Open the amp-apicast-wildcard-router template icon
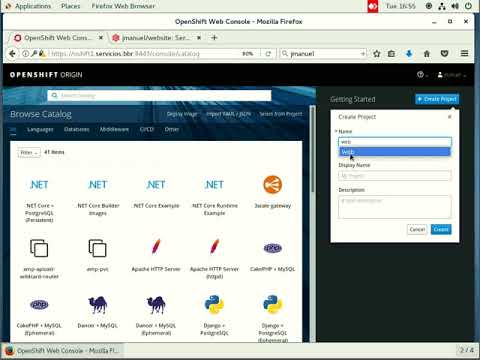 click(x=39, y=248)
